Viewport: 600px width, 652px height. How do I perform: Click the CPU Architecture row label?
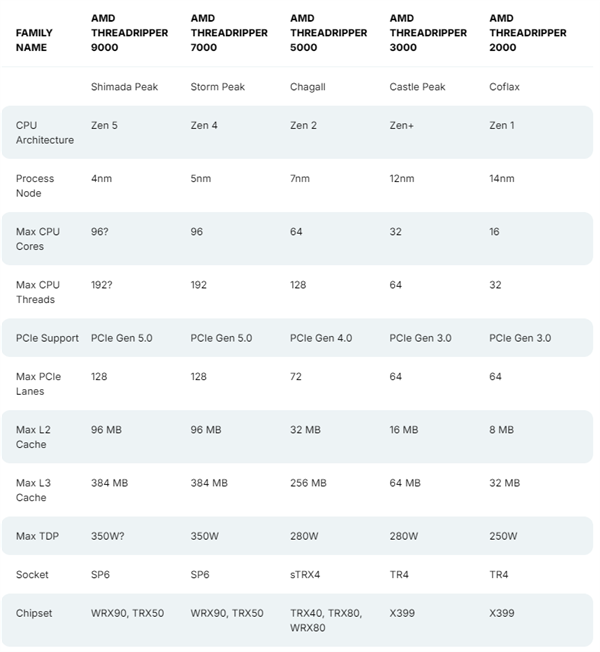45,133
